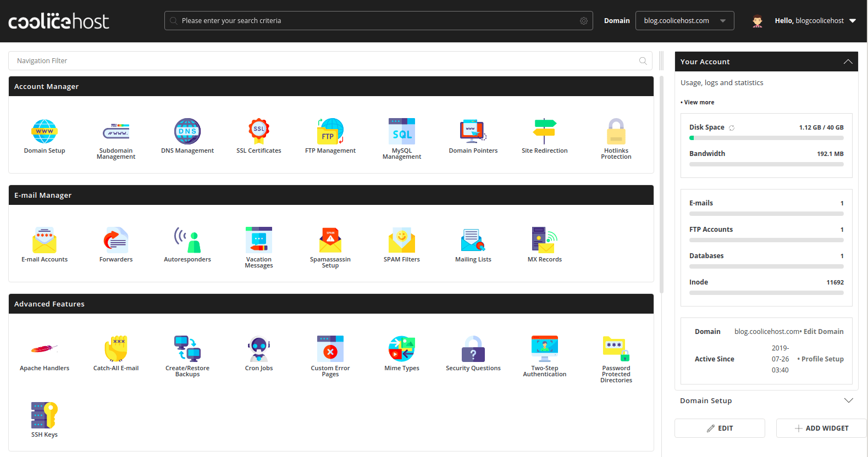Viewport: 868px width, 457px height.
Task: Click the "192.1 MB" bandwidth value
Action: click(x=830, y=154)
